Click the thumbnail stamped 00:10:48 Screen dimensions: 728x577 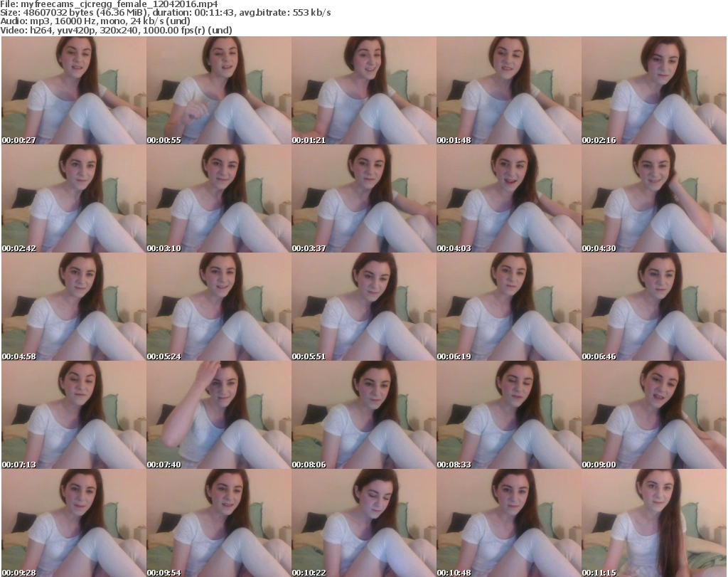click(509, 523)
